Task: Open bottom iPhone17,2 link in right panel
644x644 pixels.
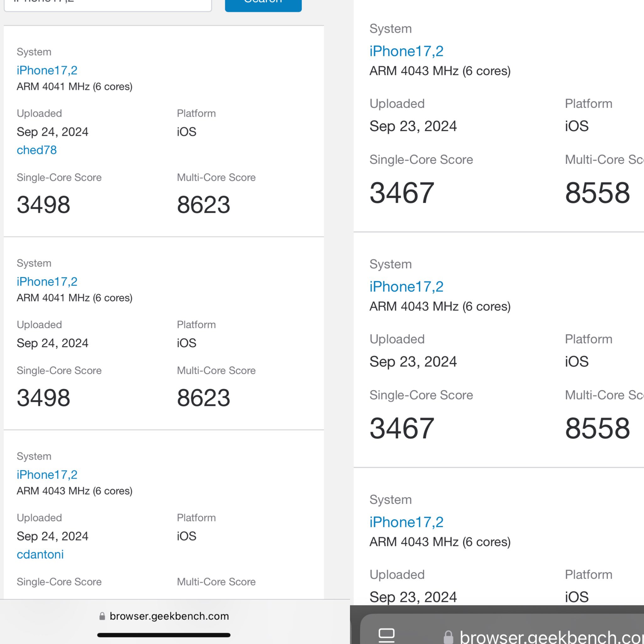Action: pos(406,522)
